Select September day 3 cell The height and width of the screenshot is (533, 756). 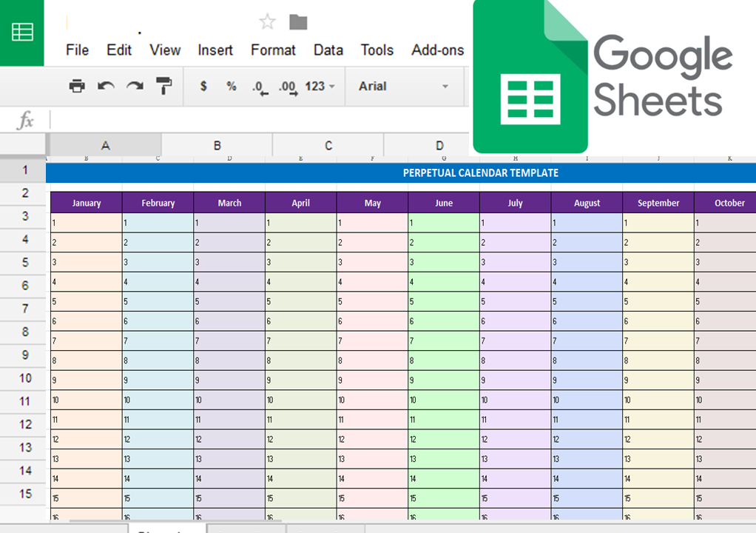point(658,262)
